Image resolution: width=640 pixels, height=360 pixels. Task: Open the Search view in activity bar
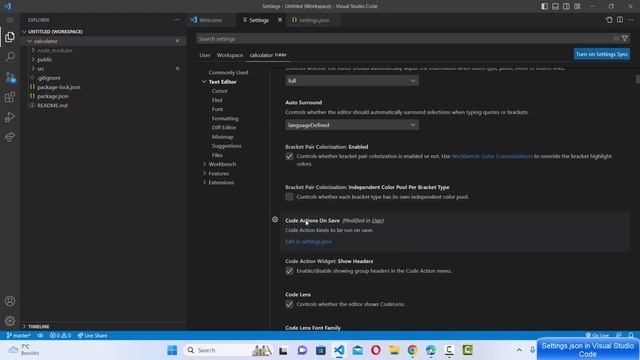click(x=10, y=57)
